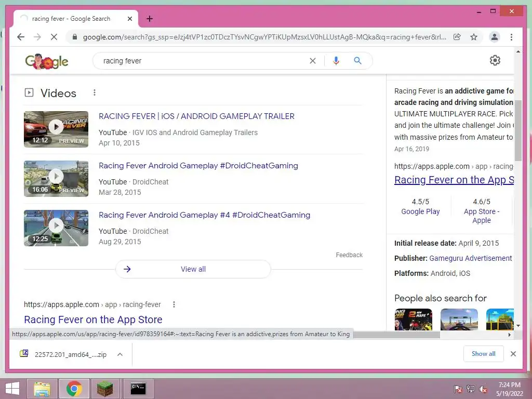Start voice search with microphone
The height and width of the screenshot is (399, 532).
click(336, 61)
